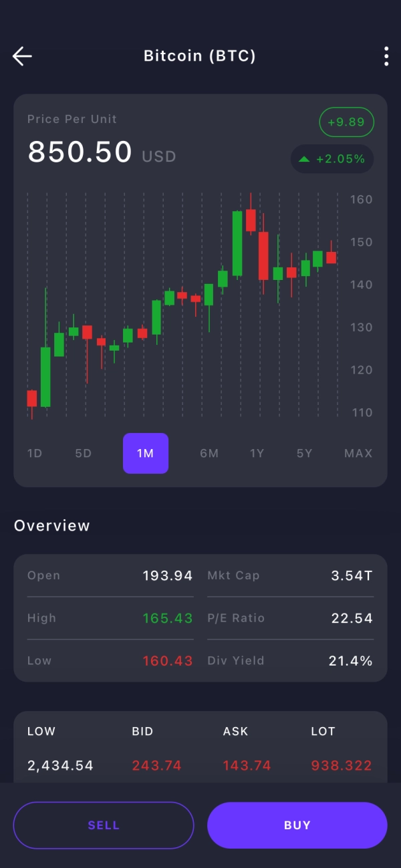Open the three-dot more options menu
Screen dimensions: 401x868
click(x=386, y=56)
